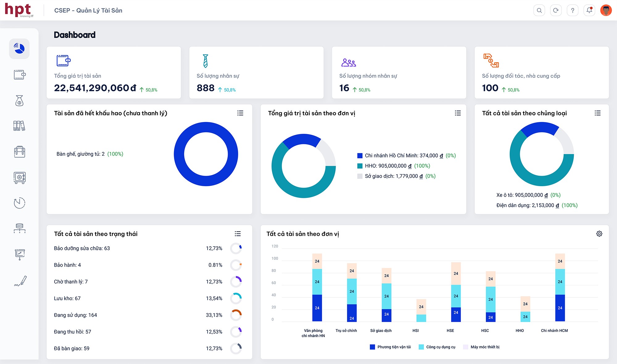Click the search icon in header
This screenshot has height=364, width=617.
click(x=539, y=10)
